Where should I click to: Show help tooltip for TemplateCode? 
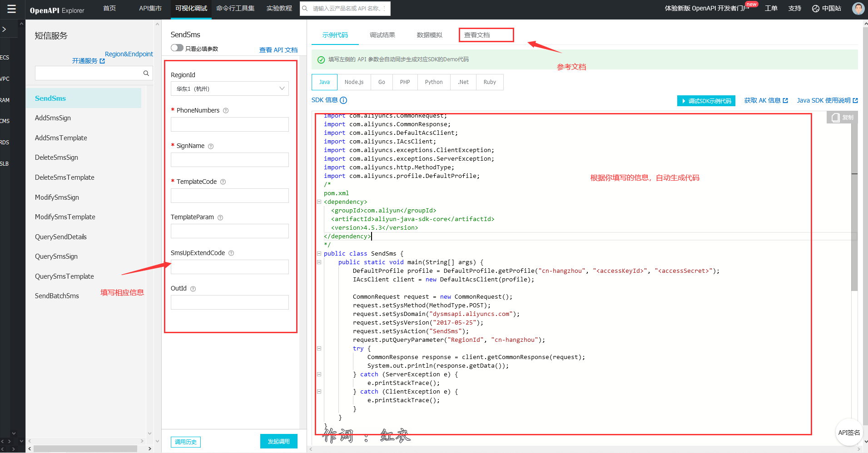tap(223, 182)
